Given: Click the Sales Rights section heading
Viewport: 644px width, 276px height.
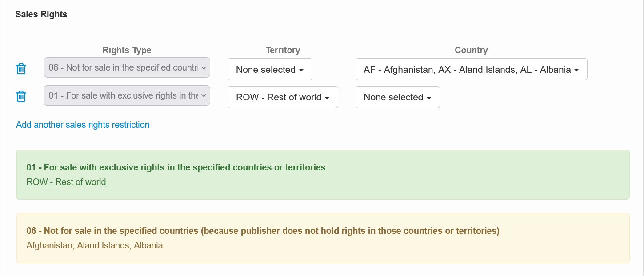Looking at the screenshot, I should [41, 14].
